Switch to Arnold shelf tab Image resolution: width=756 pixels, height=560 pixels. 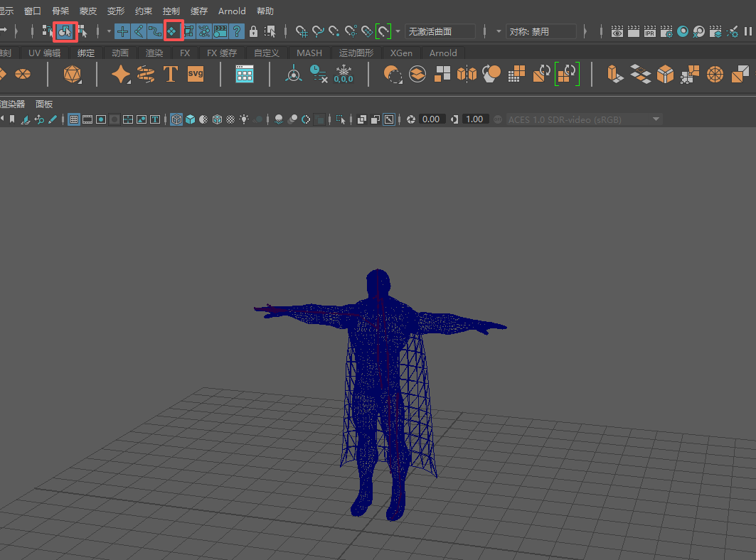pyautogui.click(x=443, y=53)
